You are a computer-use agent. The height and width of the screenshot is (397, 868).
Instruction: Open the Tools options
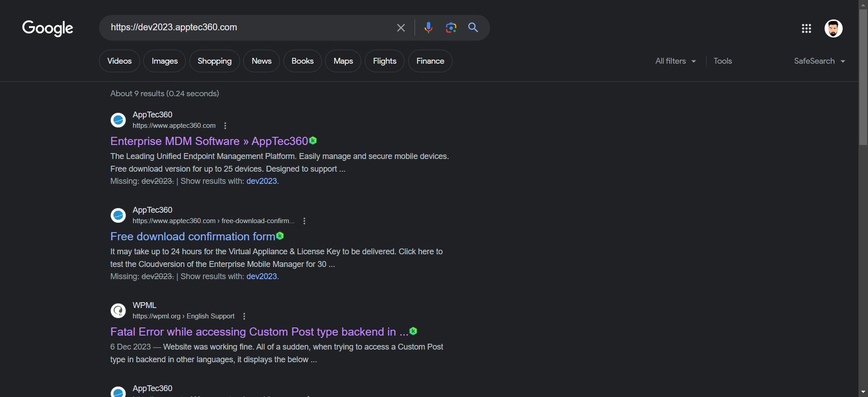[722, 61]
